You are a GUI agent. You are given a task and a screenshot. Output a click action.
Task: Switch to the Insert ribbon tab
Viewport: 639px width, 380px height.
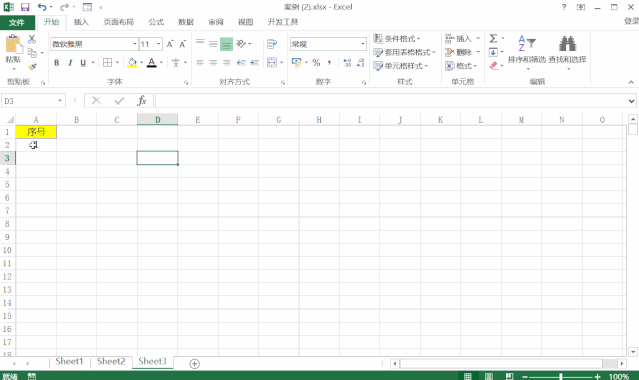(x=81, y=22)
